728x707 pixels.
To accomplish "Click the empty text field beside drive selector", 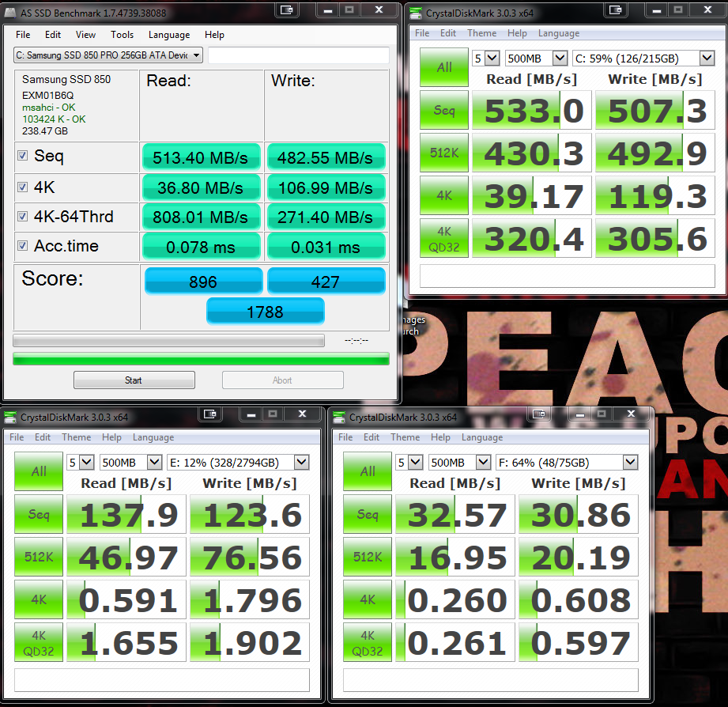I will tap(298, 55).
